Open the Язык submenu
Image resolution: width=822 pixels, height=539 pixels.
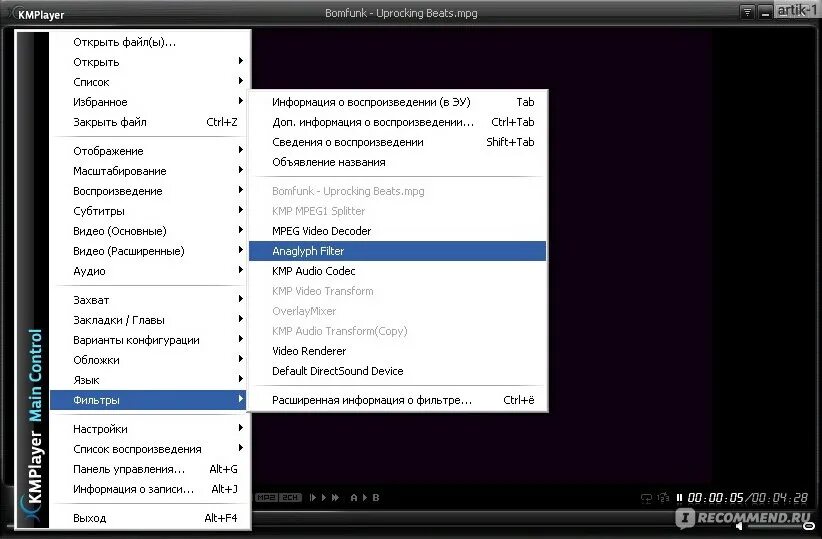(x=150, y=380)
